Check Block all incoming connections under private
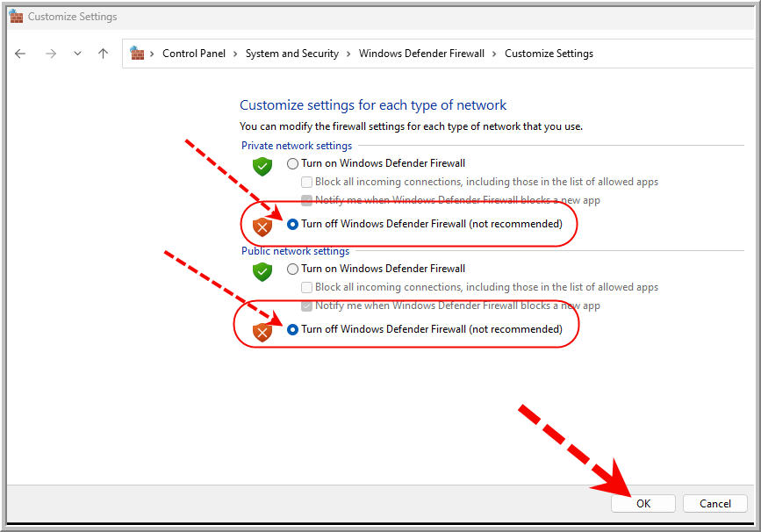This screenshot has width=761, height=532. click(x=306, y=182)
